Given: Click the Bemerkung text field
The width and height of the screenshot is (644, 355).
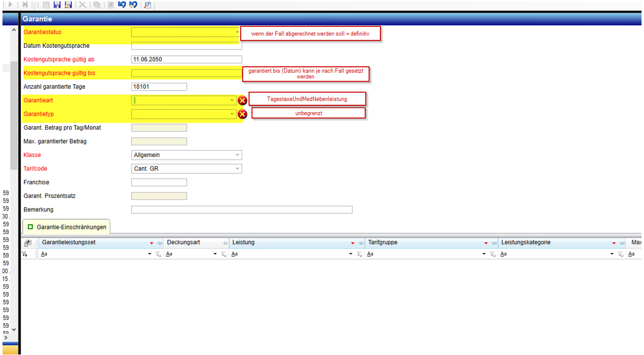Looking at the screenshot, I should point(242,209).
